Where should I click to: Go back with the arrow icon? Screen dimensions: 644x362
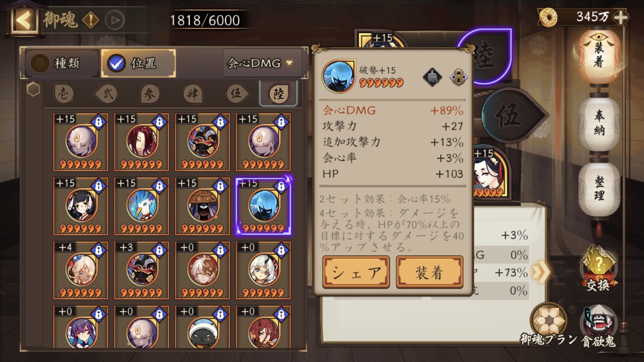pos(24,20)
